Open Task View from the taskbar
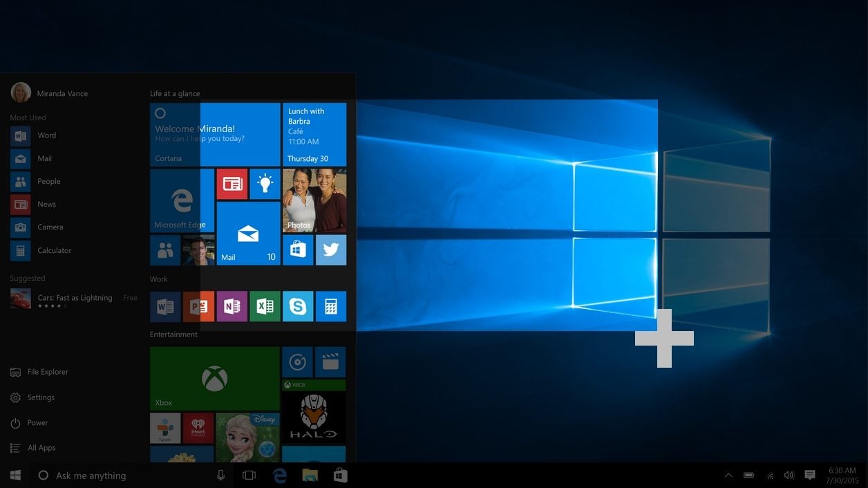Image resolution: width=868 pixels, height=488 pixels. coord(249,476)
